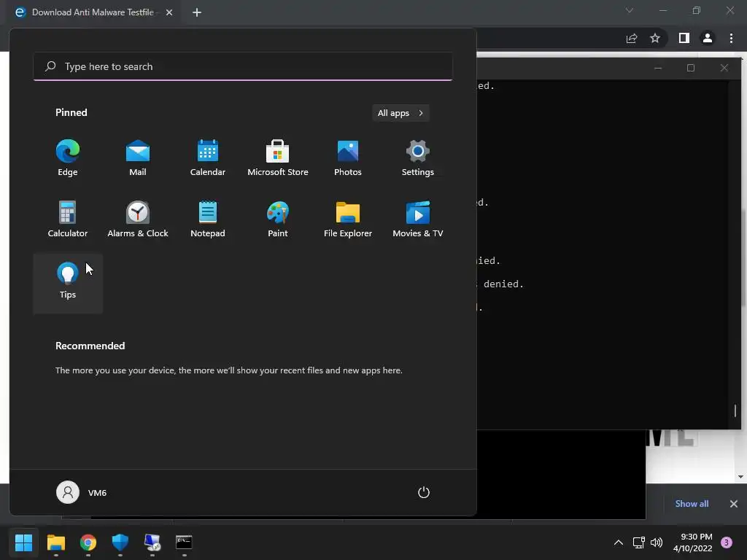The width and height of the screenshot is (747, 560).
Task: Launch the Calculator app
Action: click(68, 219)
